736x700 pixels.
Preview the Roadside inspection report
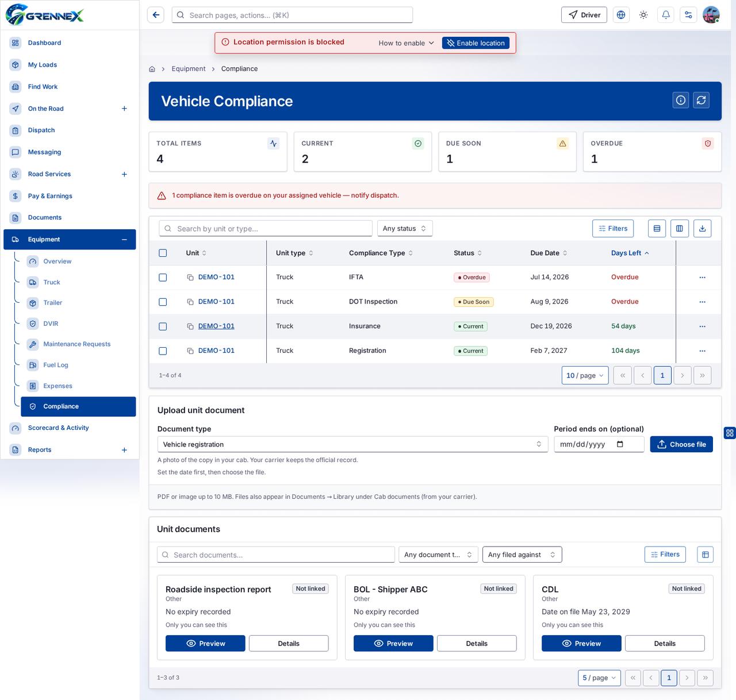click(x=205, y=644)
